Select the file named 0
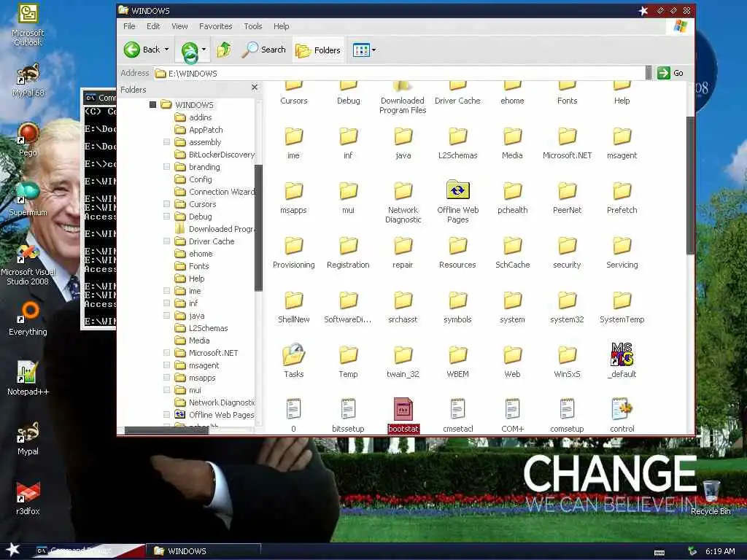This screenshot has width=747, height=560. click(x=293, y=408)
